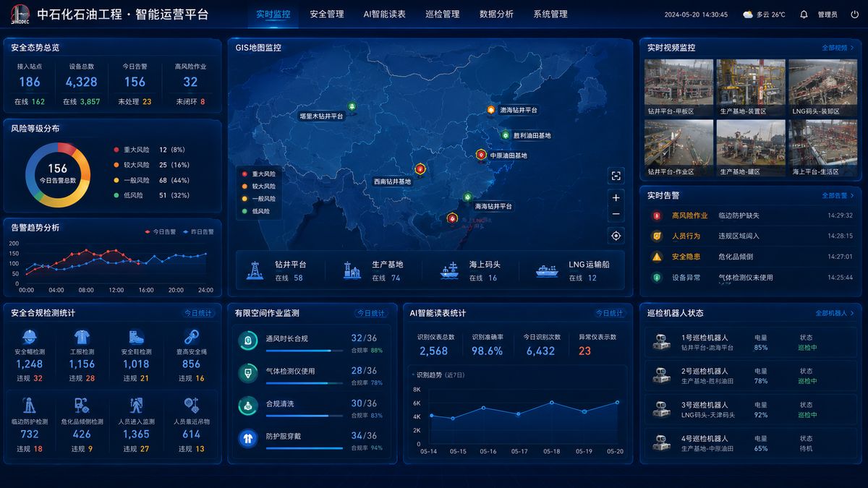The image size is (868, 488).
Task: Open the AI智能读表 tab
Action: pos(384,14)
